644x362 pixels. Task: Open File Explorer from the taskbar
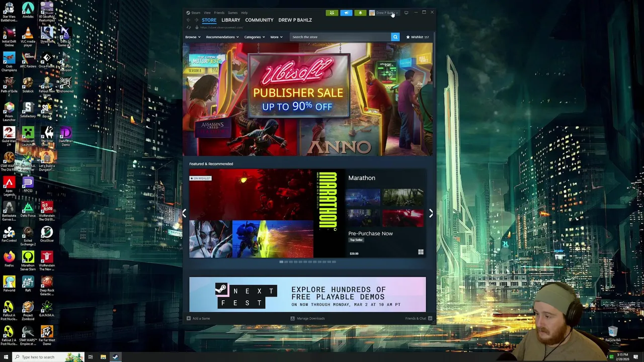[103, 357]
